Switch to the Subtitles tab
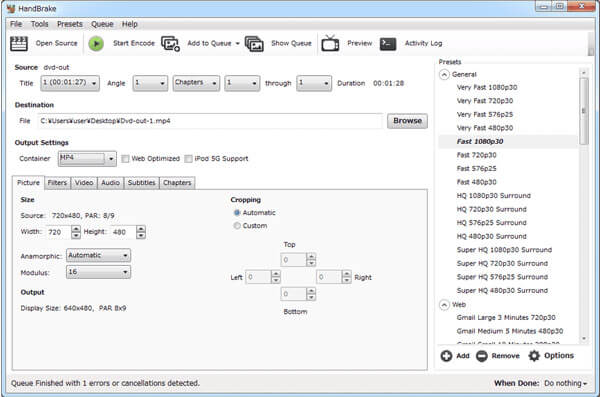Viewport: 600px width, 397px height. coord(142,183)
